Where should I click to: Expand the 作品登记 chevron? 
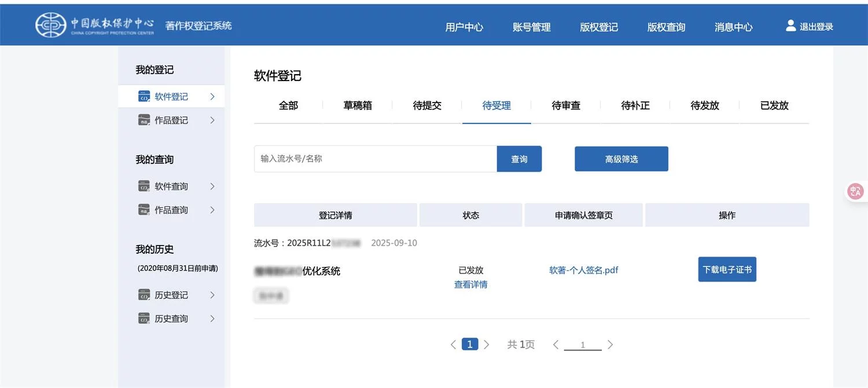(x=214, y=120)
